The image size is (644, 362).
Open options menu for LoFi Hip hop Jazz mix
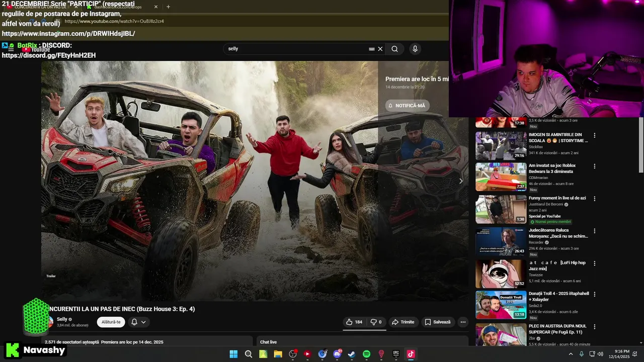595,263
